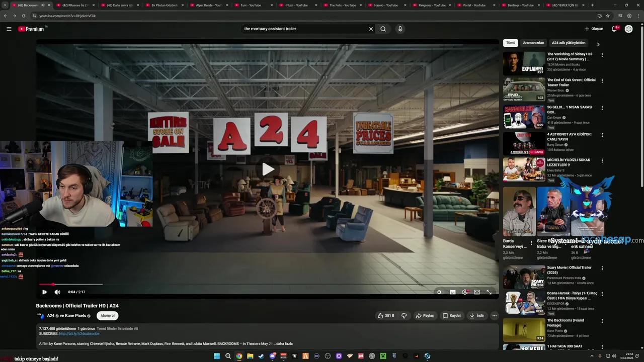Switch to theater mode
644x362 pixels.
(x=477, y=292)
